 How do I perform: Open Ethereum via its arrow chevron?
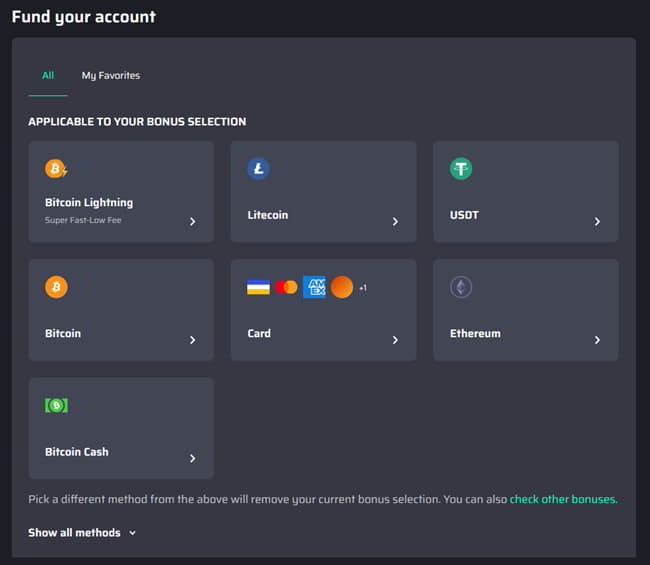pos(597,340)
